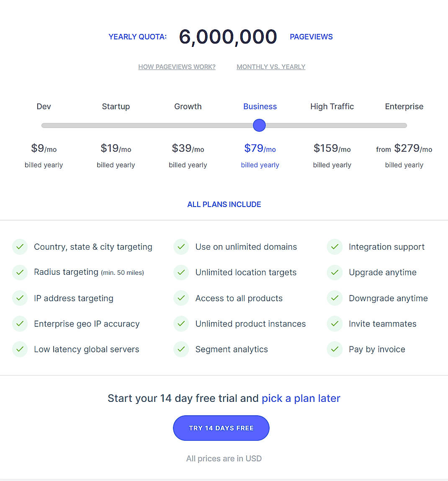This screenshot has height=481, width=448.
Task: Click the 6,000,000 yearly quota value
Action: [228, 36]
